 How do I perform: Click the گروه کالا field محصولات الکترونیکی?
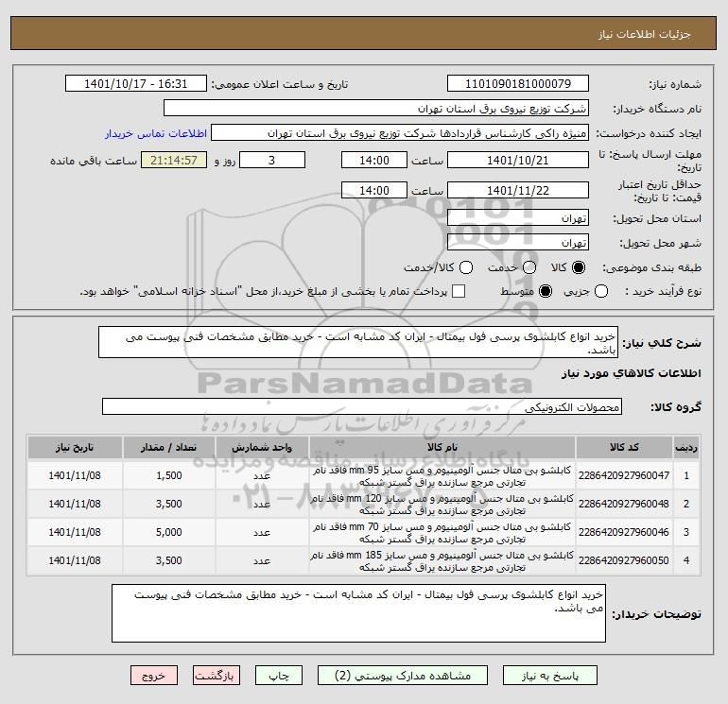click(x=362, y=406)
